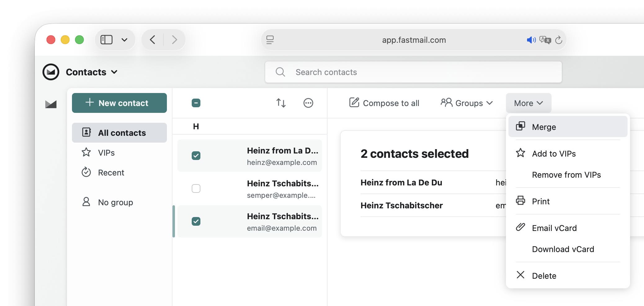Image resolution: width=644 pixels, height=306 pixels.
Task: Open the sidebar options chevron in Safari
Action: pyautogui.click(x=124, y=40)
